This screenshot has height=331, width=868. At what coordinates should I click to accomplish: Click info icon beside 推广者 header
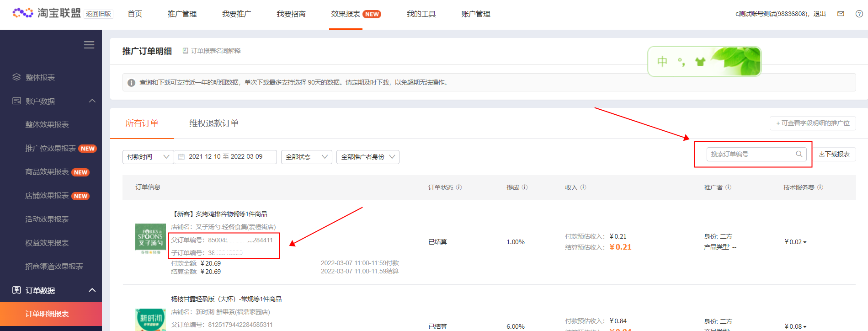tap(728, 187)
